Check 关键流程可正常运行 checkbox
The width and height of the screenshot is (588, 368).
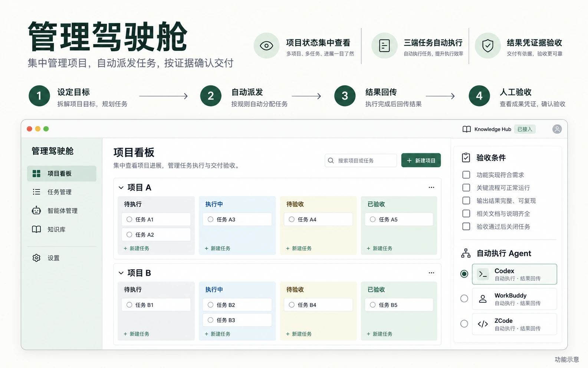pyautogui.click(x=466, y=188)
